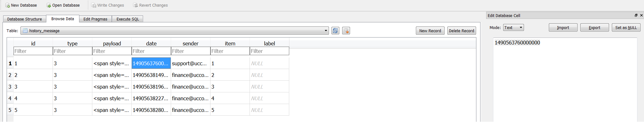Click the sender column filter field
Viewport: 644px width, 122px height.
[x=191, y=51]
